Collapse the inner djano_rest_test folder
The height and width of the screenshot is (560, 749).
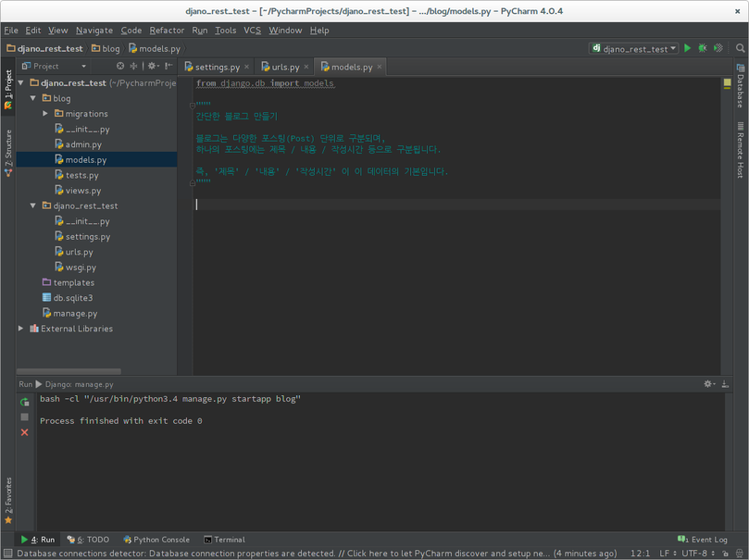[33, 205]
